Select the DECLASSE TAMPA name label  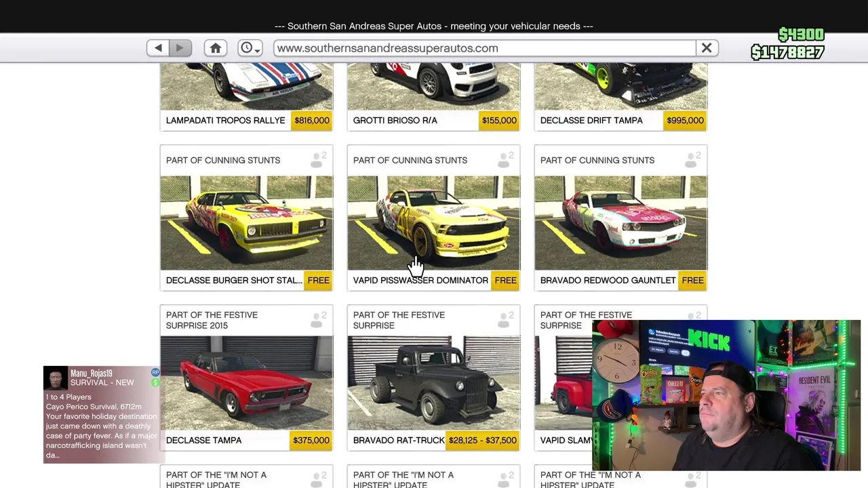pos(203,441)
